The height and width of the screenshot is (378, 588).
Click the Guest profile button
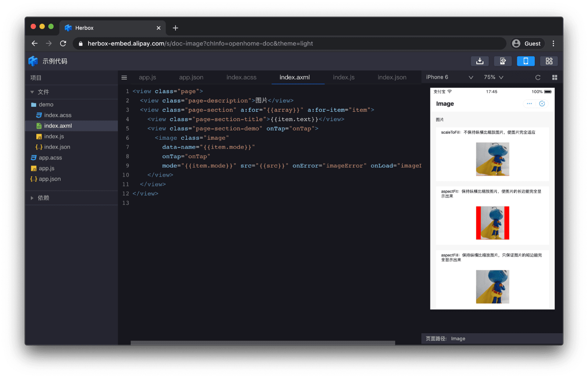527,43
